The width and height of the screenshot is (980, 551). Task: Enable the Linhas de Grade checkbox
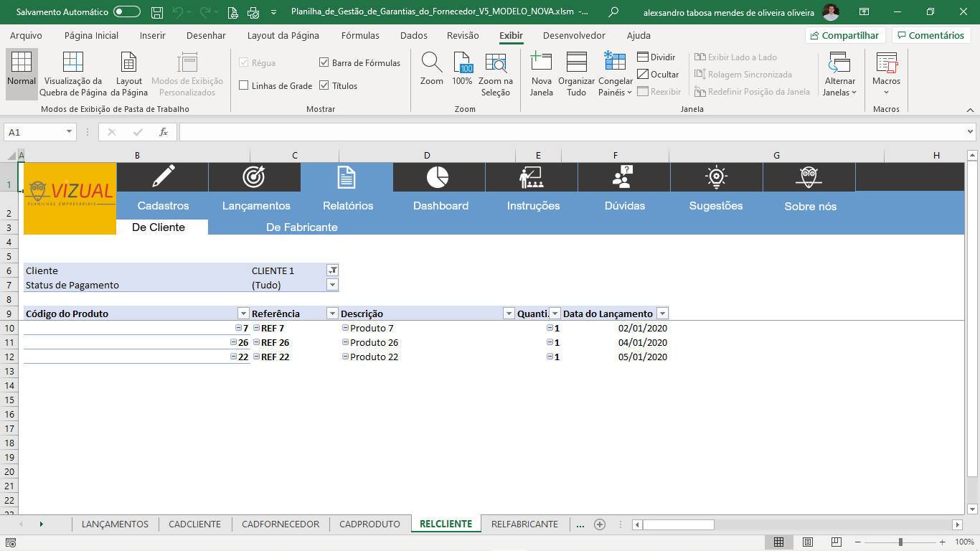point(244,85)
